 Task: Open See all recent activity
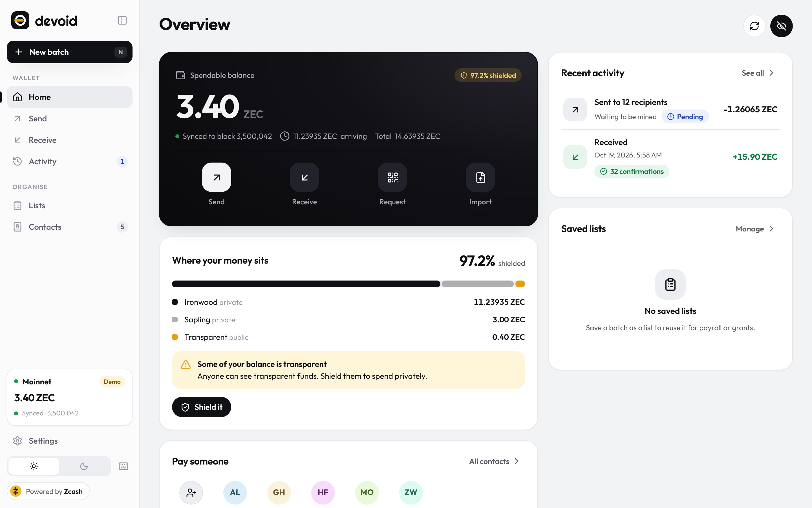pos(758,73)
